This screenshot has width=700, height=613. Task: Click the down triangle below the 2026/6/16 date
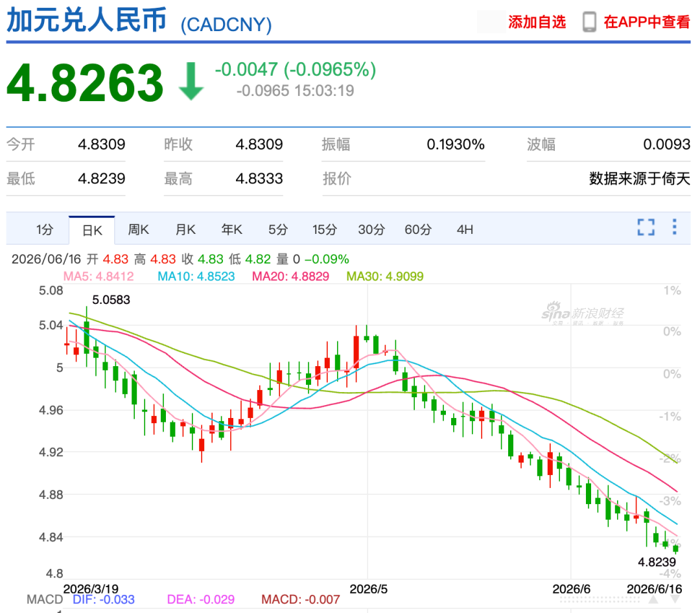[675, 599]
